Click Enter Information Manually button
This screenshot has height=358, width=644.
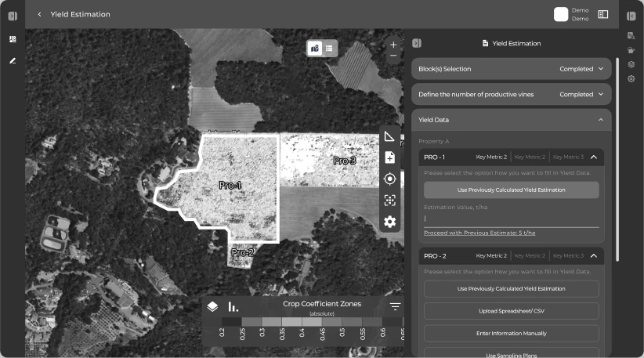[512, 334]
